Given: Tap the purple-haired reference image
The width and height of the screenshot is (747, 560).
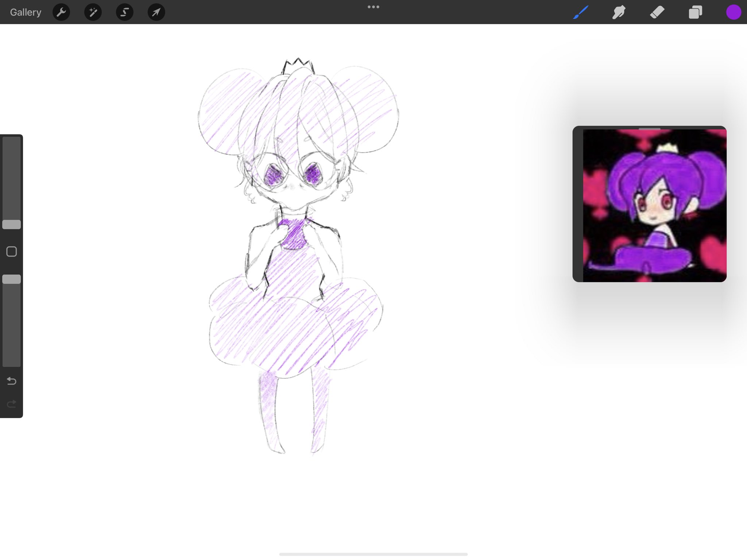Looking at the screenshot, I should coord(654,206).
